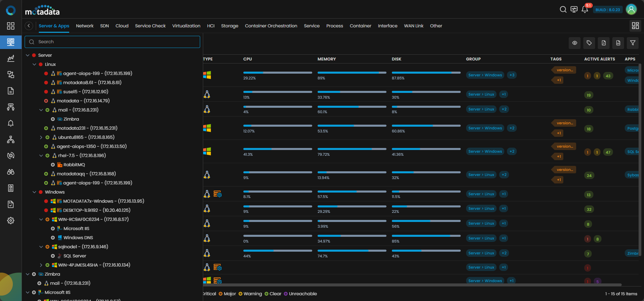Collapse the Linux tree node
644x301 pixels.
pyautogui.click(x=34, y=64)
